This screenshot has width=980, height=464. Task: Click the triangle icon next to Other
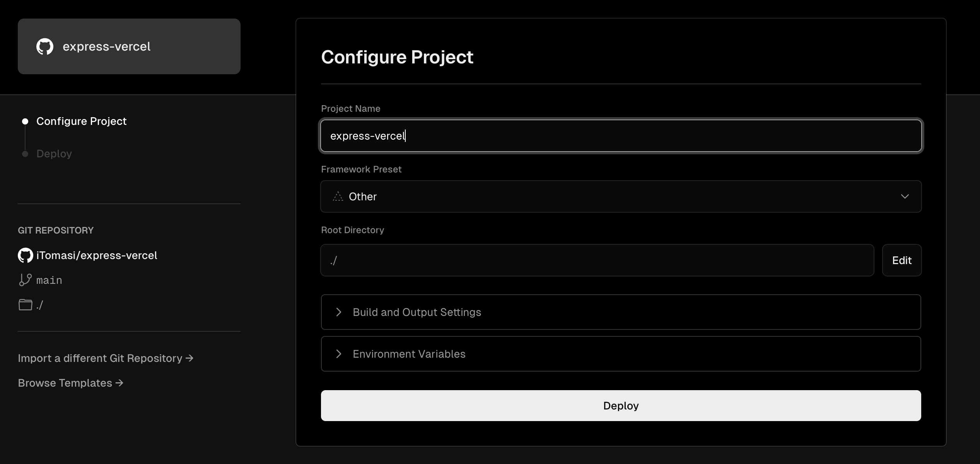click(x=338, y=196)
